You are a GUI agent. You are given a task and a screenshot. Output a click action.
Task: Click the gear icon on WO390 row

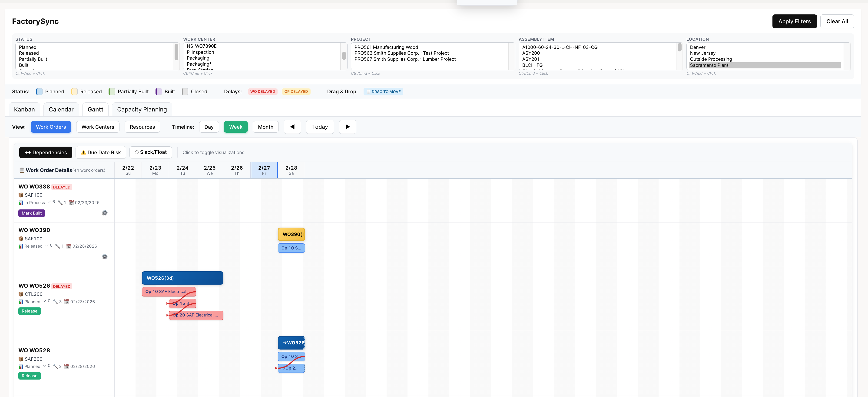click(x=104, y=257)
